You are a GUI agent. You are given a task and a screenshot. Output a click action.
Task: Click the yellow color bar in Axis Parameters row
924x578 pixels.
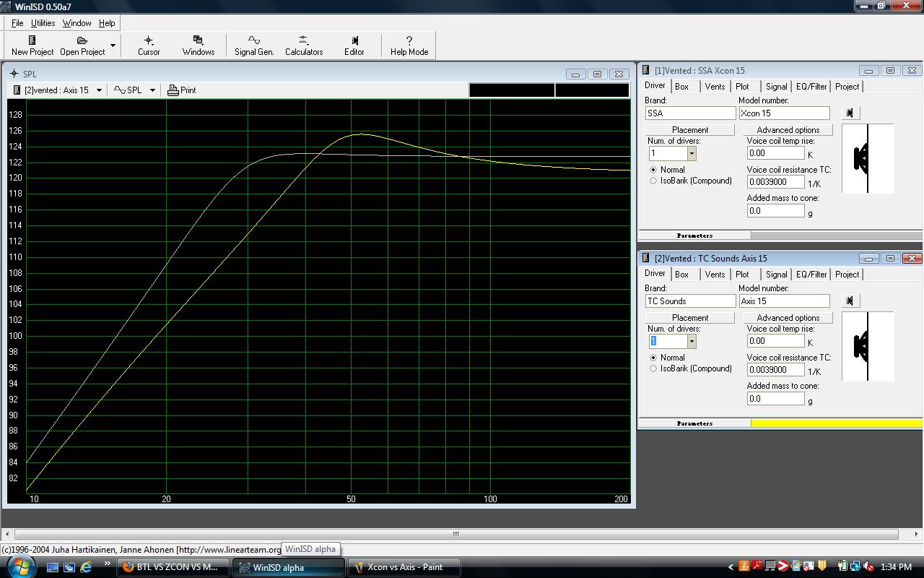click(x=836, y=423)
